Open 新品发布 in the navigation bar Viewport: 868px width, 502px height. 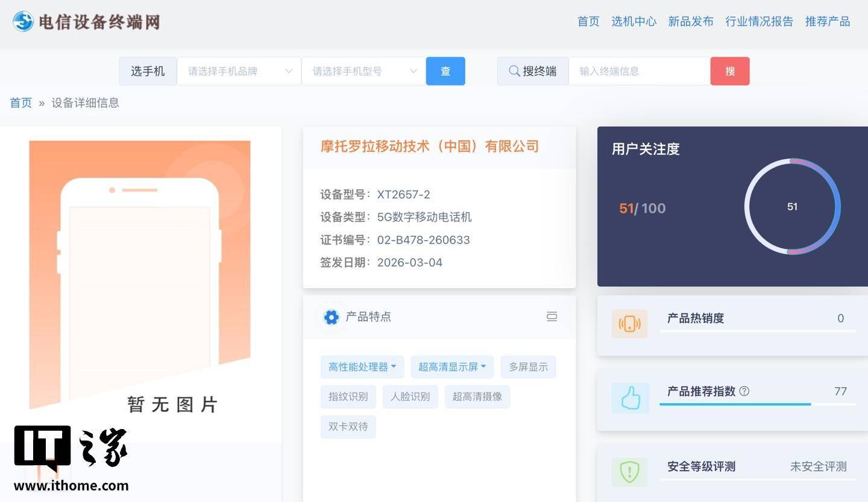click(690, 22)
